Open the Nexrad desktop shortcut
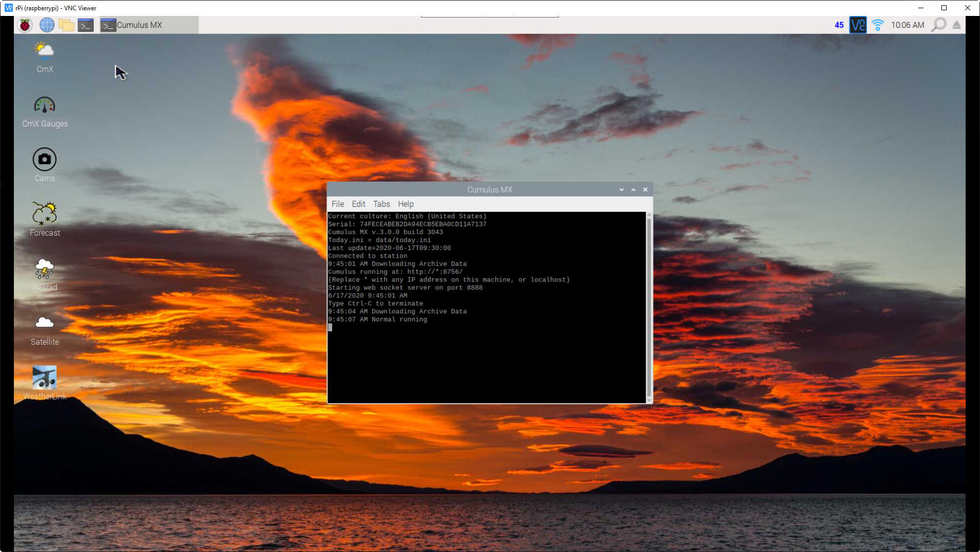980x552 pixels. click(45, 275)
